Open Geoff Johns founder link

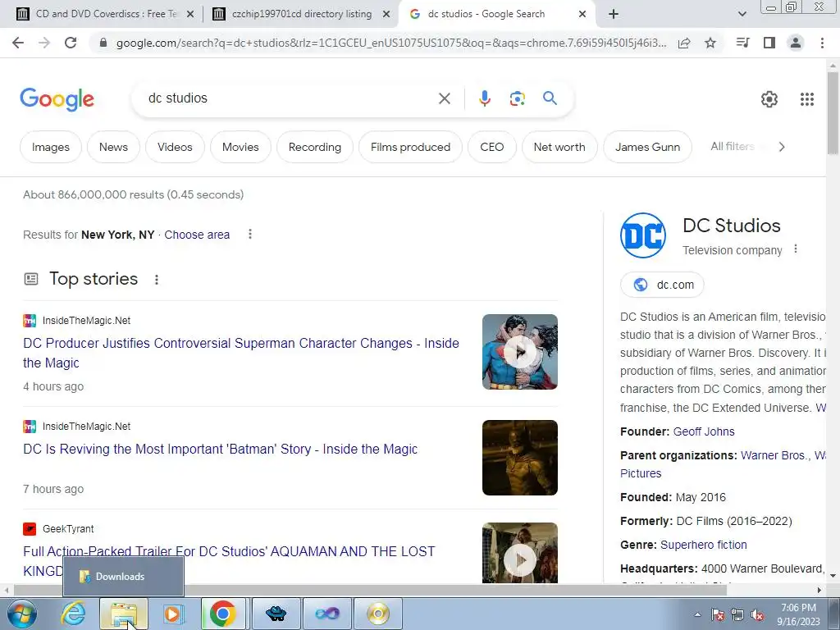point(703,431)
